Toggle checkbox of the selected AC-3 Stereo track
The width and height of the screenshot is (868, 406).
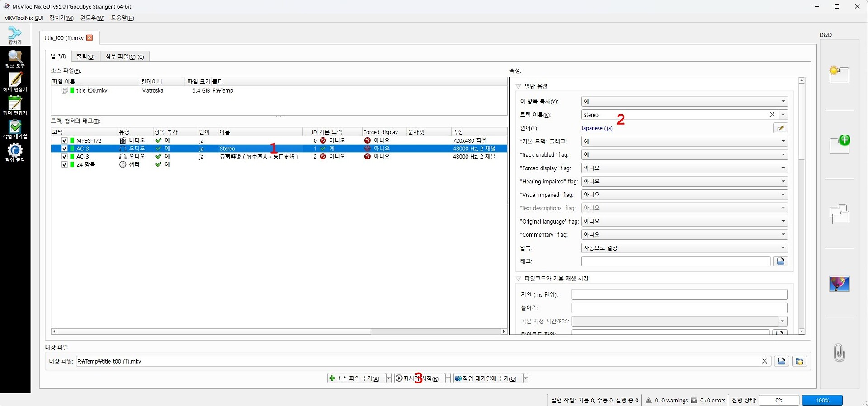click(x=64, y=149)
